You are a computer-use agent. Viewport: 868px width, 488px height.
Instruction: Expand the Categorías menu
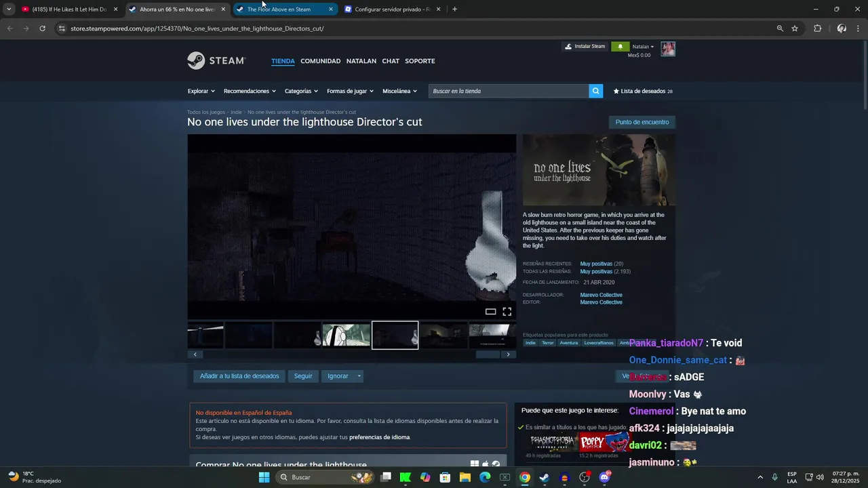pyautogui.click(x=301, y=91)
